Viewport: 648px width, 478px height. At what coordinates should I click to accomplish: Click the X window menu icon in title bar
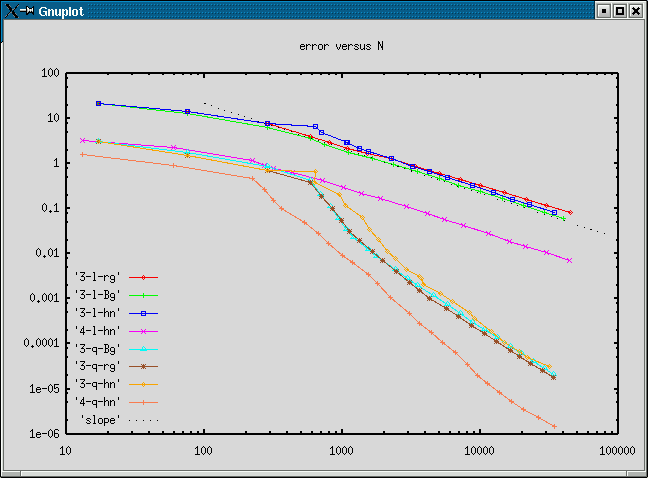pyautogui.click(x=12, y=10)
